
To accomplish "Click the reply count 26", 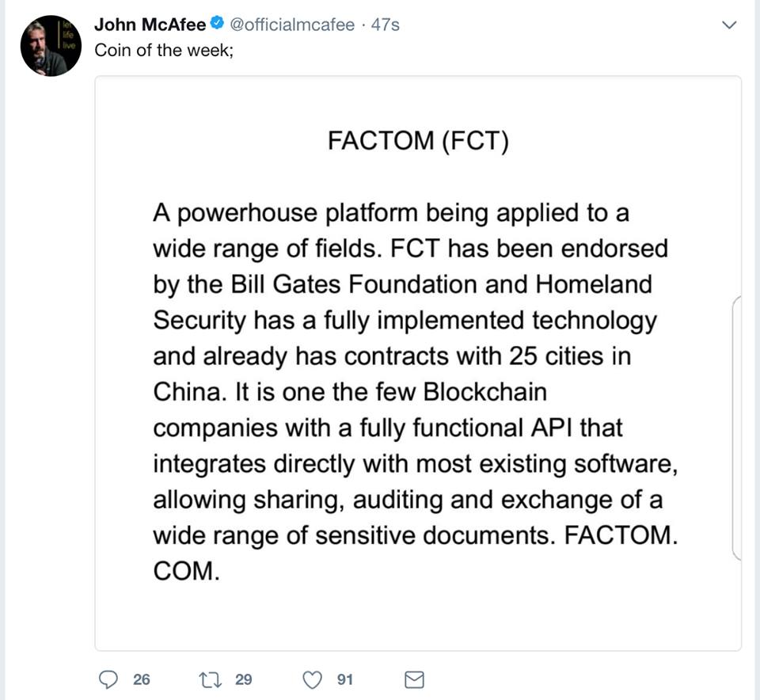I will point(142,680).
